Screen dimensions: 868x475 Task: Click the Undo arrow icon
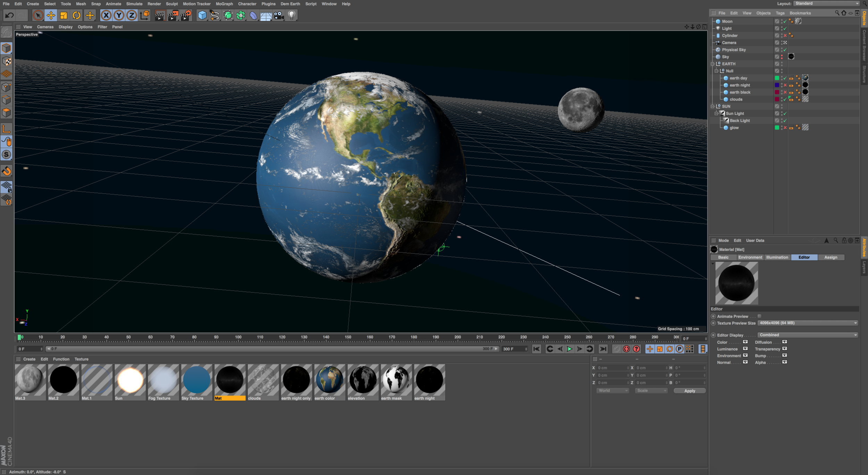click(9, 15)
